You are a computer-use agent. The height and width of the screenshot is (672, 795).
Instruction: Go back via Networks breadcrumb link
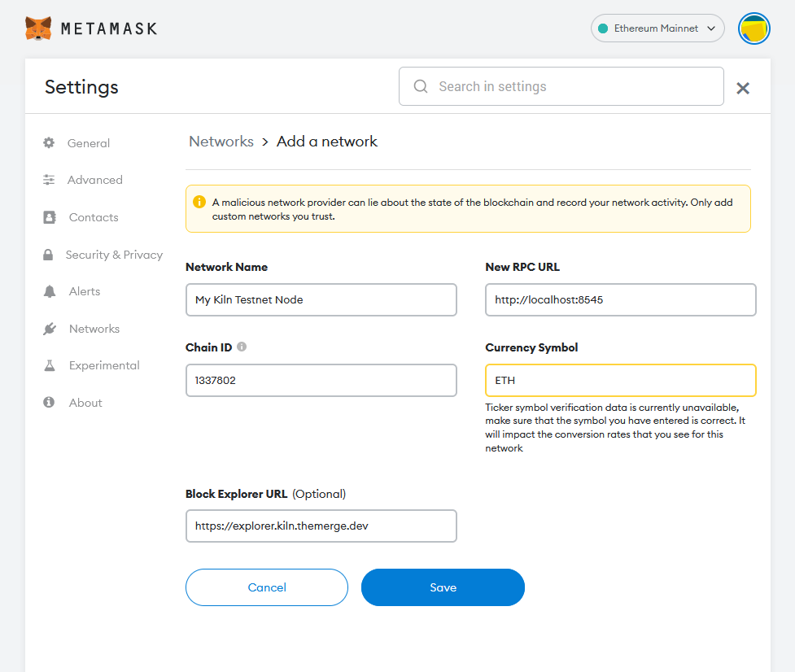click(x=221, y=142)
